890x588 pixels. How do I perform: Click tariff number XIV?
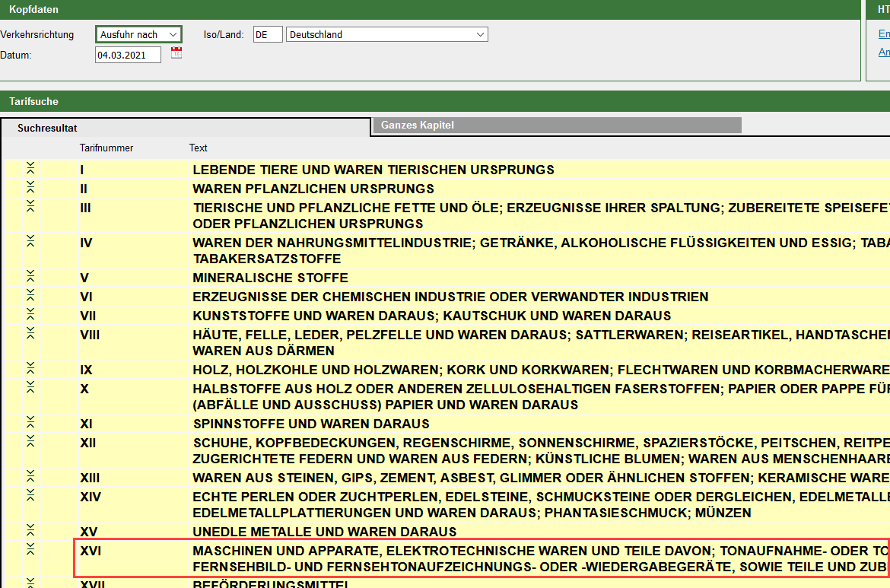91,497
